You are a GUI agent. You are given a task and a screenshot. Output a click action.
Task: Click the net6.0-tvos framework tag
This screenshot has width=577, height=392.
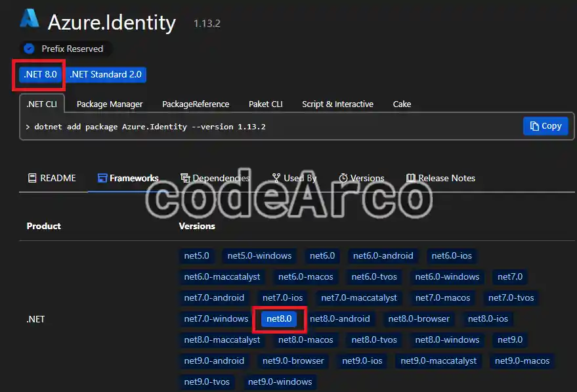(x=374, y=277)
